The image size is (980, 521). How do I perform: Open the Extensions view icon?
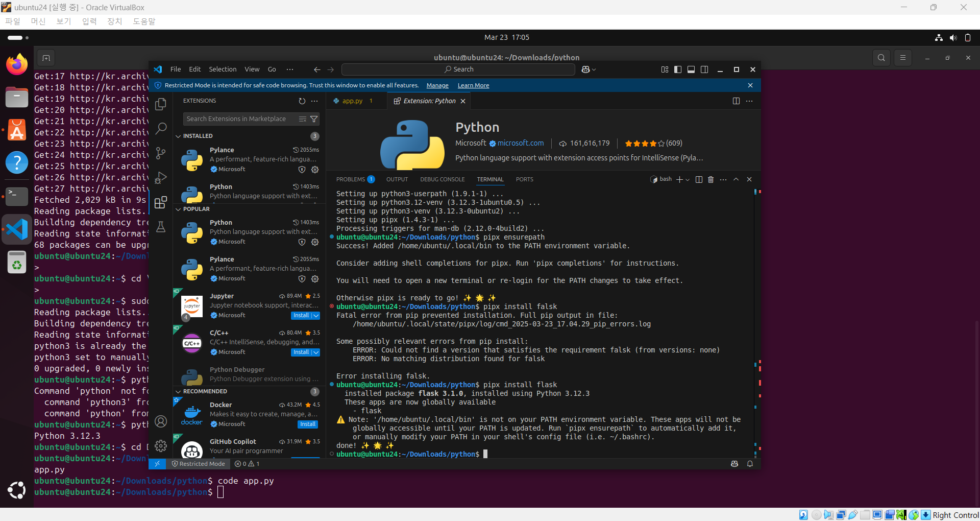tap(161, 202)
